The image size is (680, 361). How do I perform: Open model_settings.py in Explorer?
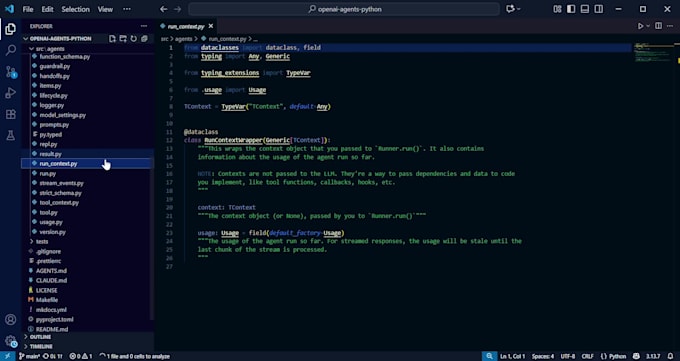62,115
